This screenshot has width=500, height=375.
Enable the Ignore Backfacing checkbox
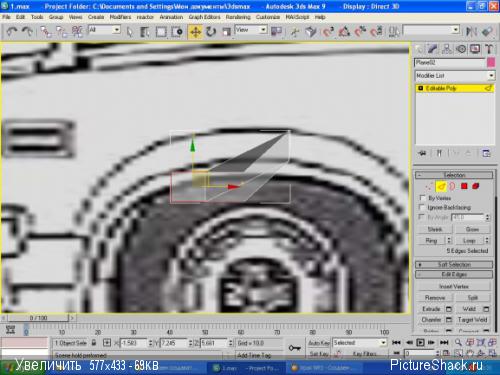click(x=422, y=207)
